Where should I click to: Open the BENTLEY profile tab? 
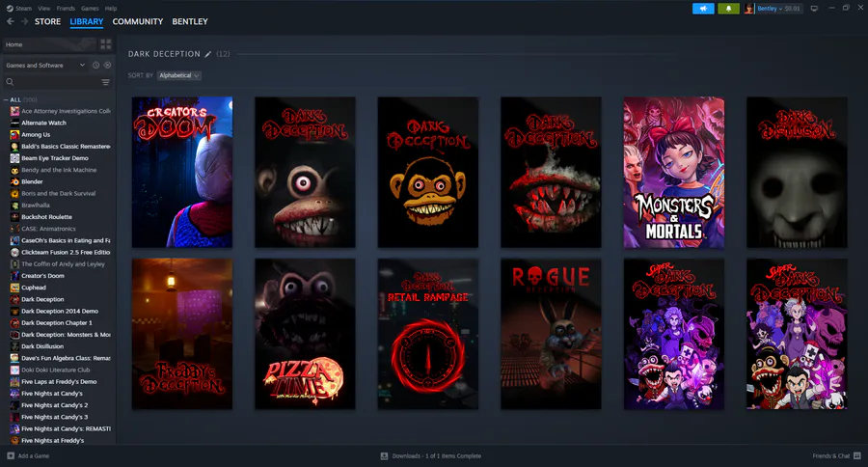(x=190, y=21)
